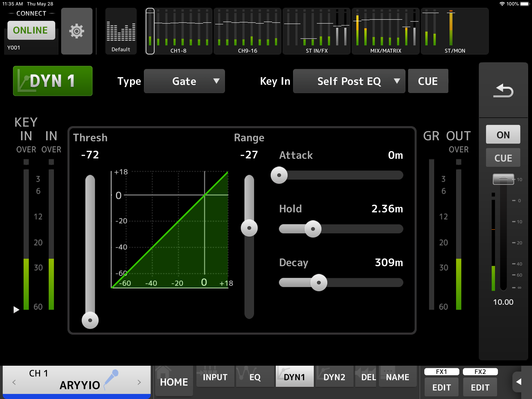Toggle the ONLINE connection button
Image resolution: width=532 pixels, height=399 pixels.
pos(31,30)
